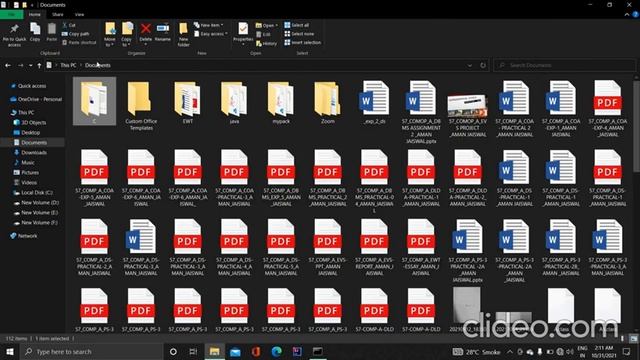Switch to the Home ribbon tab
The height and width of the screenshot is (360, 640).
tap(35, 14)
